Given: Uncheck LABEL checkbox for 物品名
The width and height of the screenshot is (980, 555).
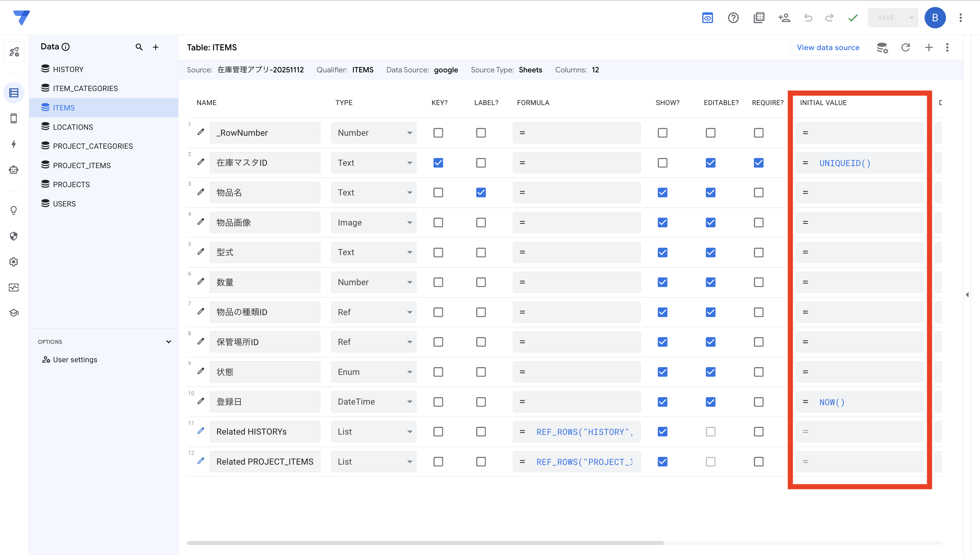Looking at the screenshot, I should click(481, 192).
